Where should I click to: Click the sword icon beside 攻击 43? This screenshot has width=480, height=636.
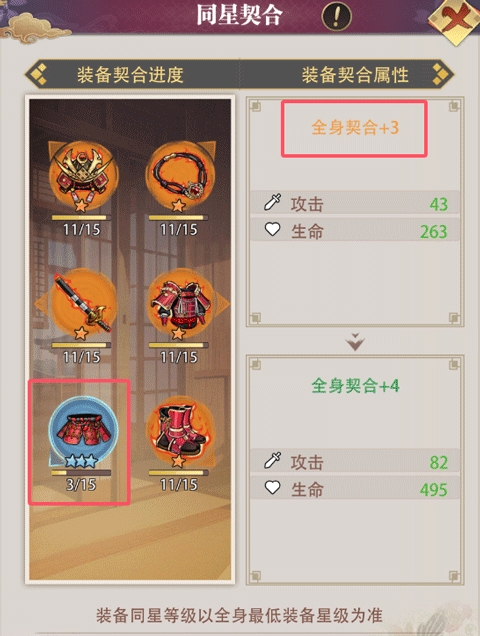(273, 202)
